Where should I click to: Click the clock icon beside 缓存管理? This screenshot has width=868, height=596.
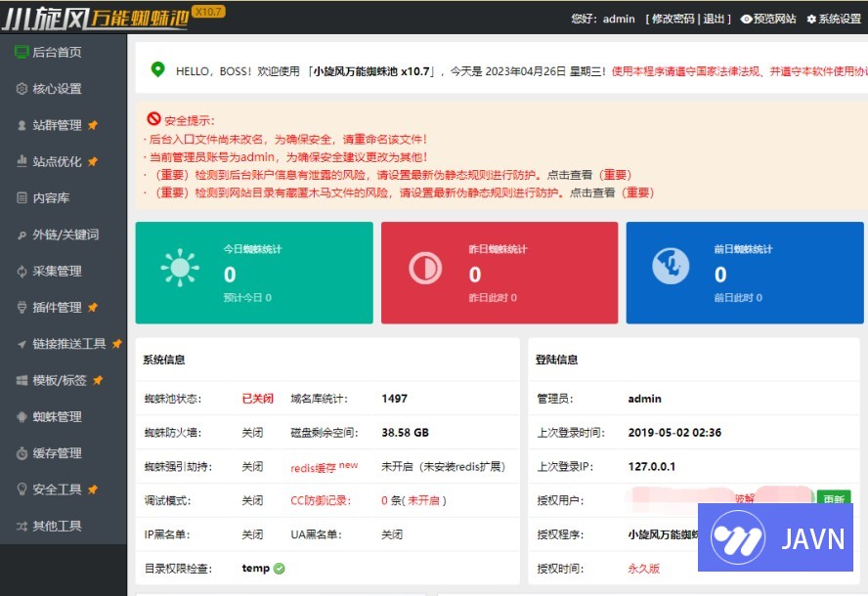tap(22, 453)
